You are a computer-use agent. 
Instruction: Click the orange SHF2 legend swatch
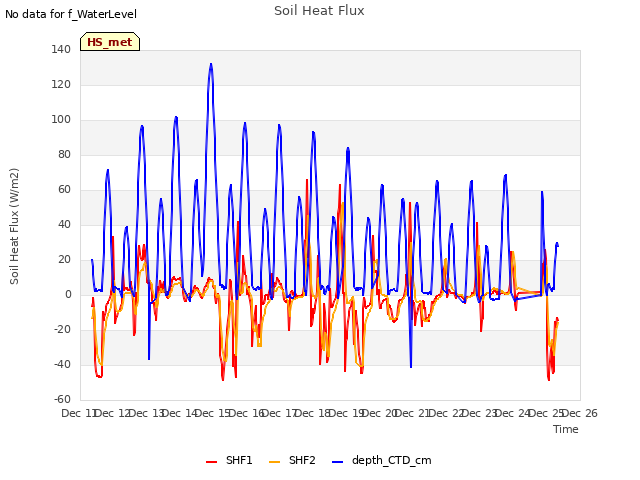coord(275,462)
